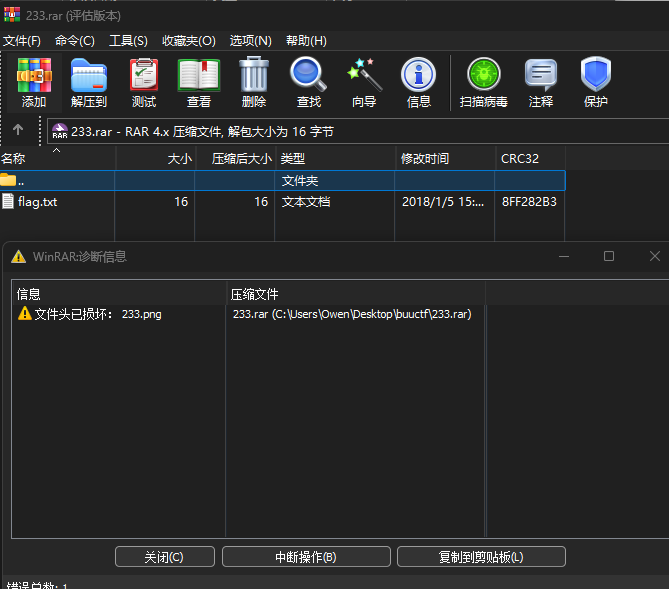Click the 文本文档 type cell
This screenshot has height=589, width=669.
(306, 201)
